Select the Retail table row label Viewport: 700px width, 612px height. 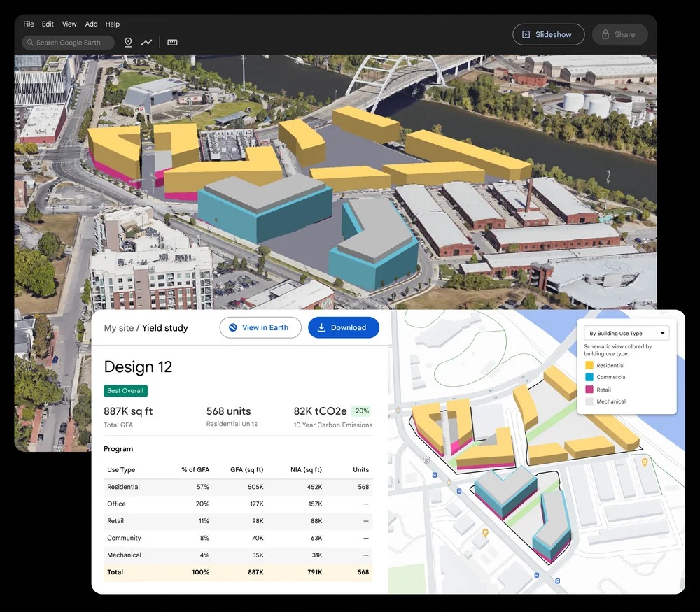115,521
